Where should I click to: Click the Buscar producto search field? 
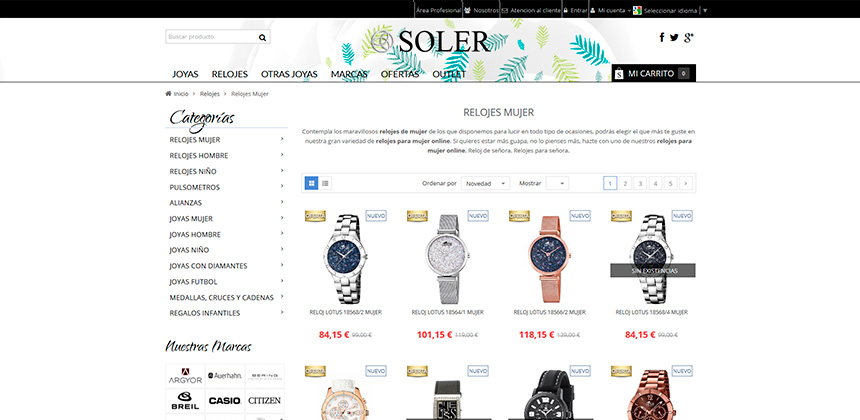pyautogui.click(x=212, y=37)
